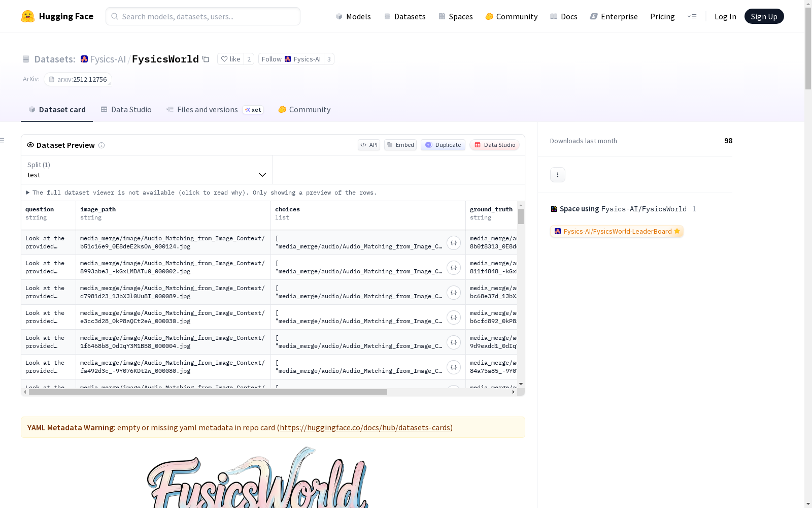Open the extra navigation menu icon

[x=692, y=16]
